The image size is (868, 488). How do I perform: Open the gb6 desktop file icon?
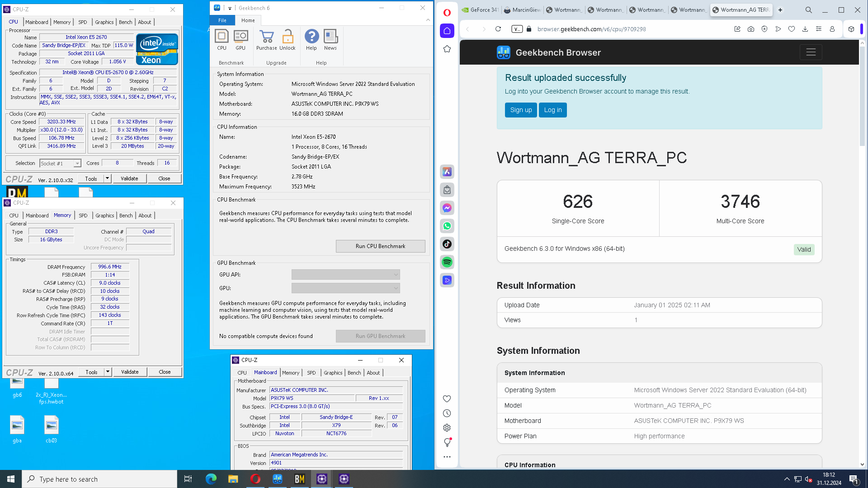click(17, 386)
